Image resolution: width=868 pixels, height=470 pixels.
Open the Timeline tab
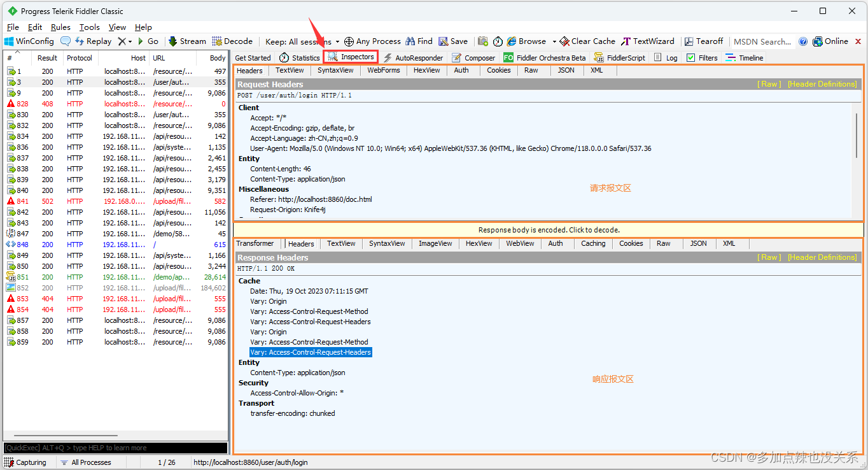click(x=744, y=57)
